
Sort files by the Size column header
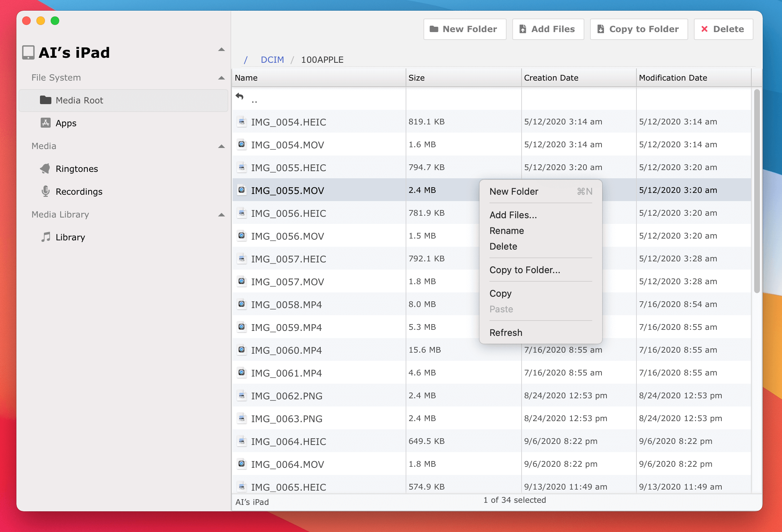coord(417,77)
